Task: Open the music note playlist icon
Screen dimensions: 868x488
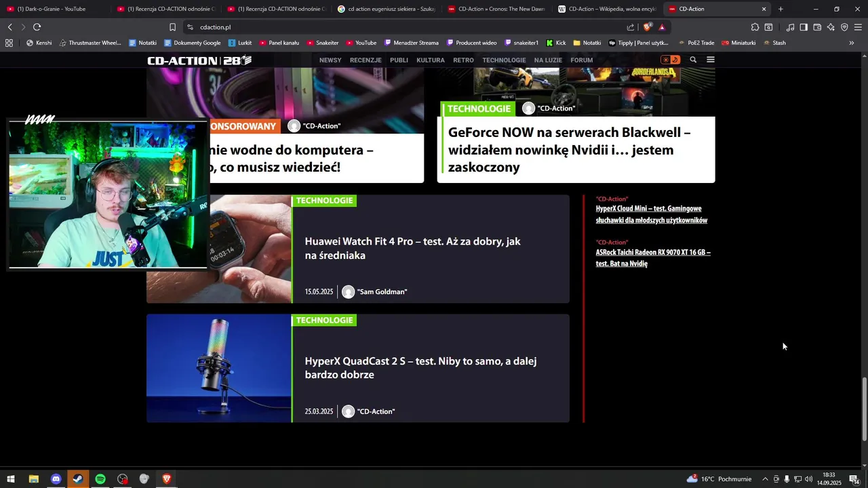Action: tap(790, 27)
